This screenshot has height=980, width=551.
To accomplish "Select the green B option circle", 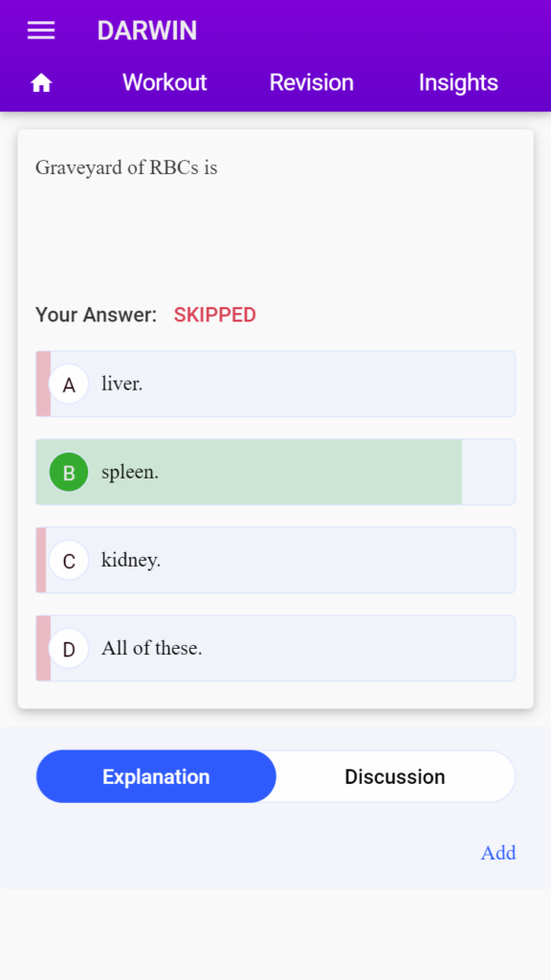I will pyautogui.click(x=69, y=472).
